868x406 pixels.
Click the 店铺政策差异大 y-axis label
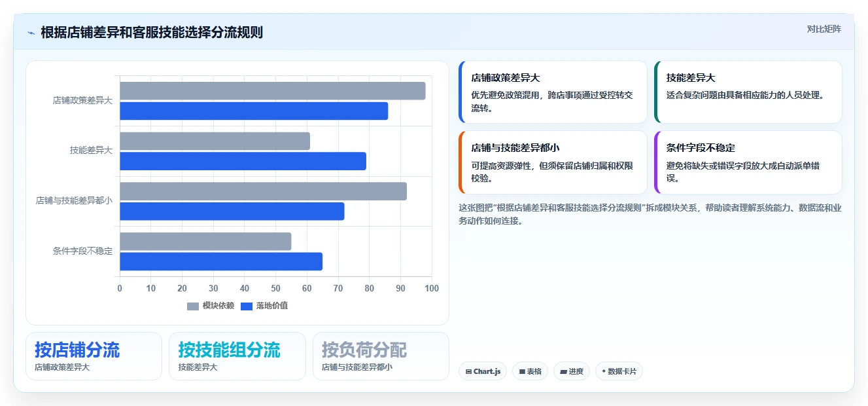[x=83, y=101]
